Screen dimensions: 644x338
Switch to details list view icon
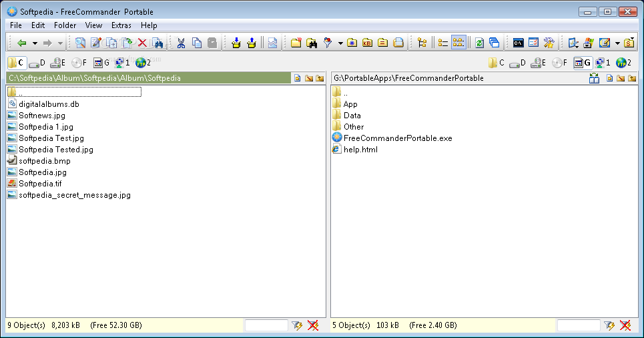442,43
